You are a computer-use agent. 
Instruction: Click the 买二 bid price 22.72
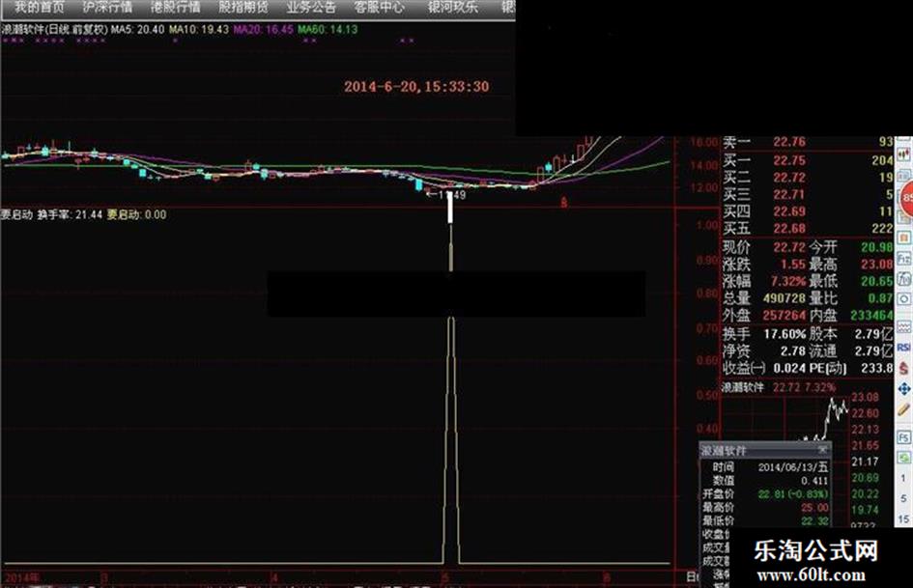(x=789, y=177)
